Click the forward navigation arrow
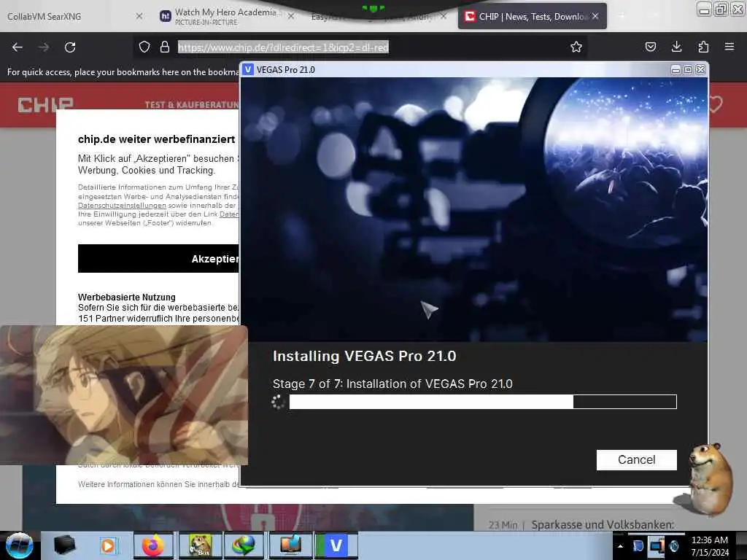Screen dimensions: 747x560 (44, 47)
